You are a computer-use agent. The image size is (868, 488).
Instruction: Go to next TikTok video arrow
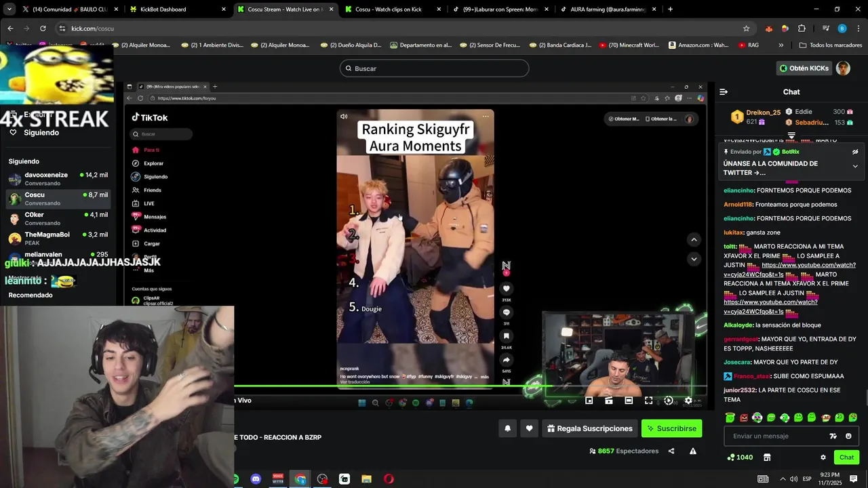[x=693, y=259]
